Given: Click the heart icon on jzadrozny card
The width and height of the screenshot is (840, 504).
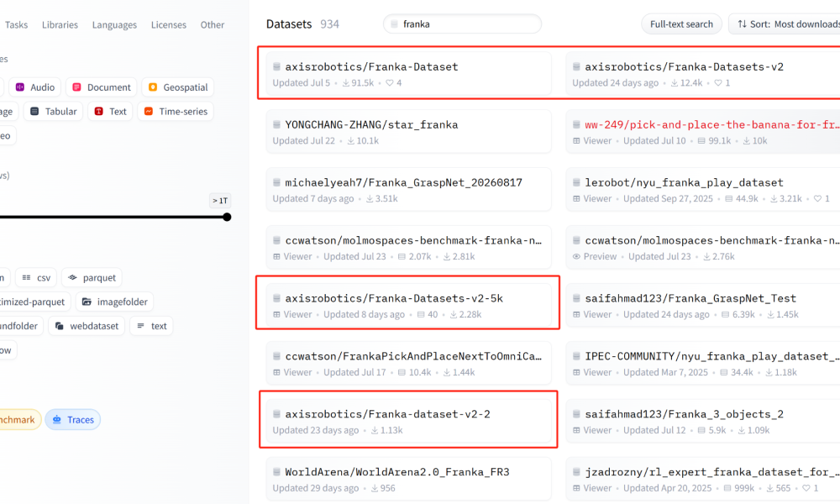Looking at the screenshot, I should [x=806, y=488].
